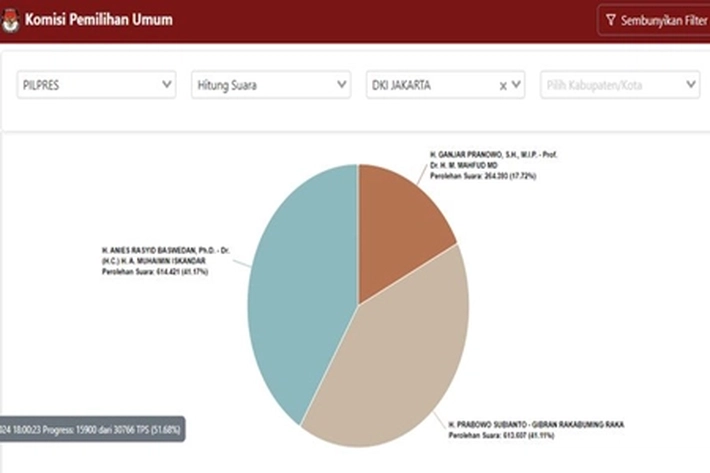
Task: Click the Anies Baswedan - Muhaimin Iskandar label
Action: pos(166,261)
